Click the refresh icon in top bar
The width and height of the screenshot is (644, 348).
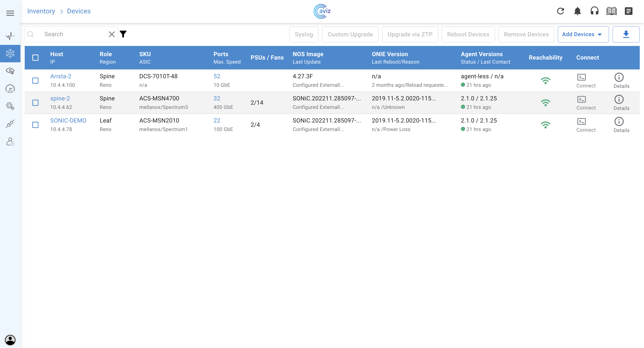pyautogui.click(x=560, y=11)
